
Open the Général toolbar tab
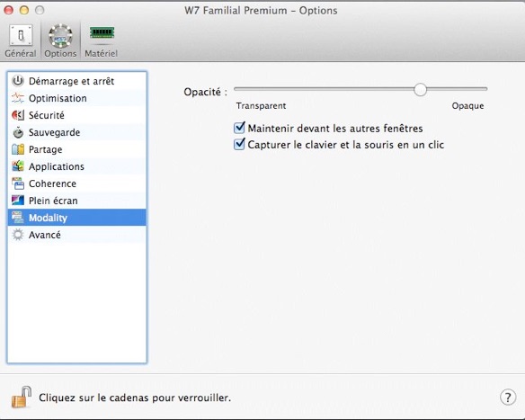point(21,40)
